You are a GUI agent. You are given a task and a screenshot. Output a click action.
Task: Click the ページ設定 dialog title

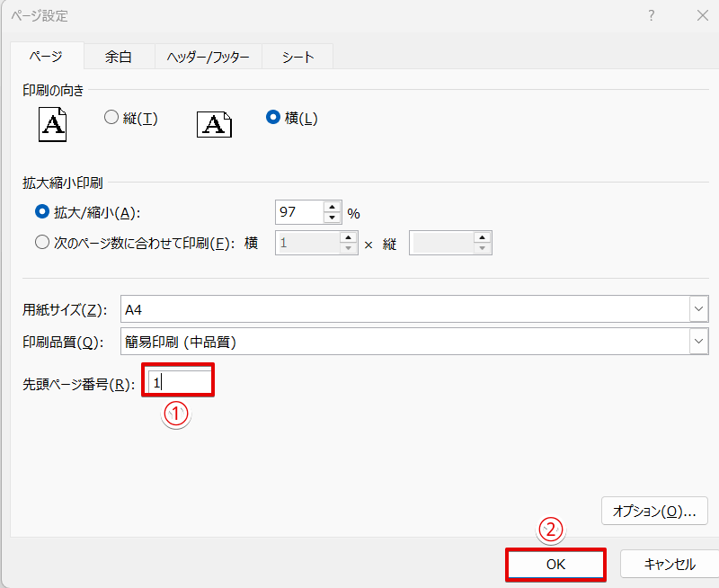click(x=40, y=16)
